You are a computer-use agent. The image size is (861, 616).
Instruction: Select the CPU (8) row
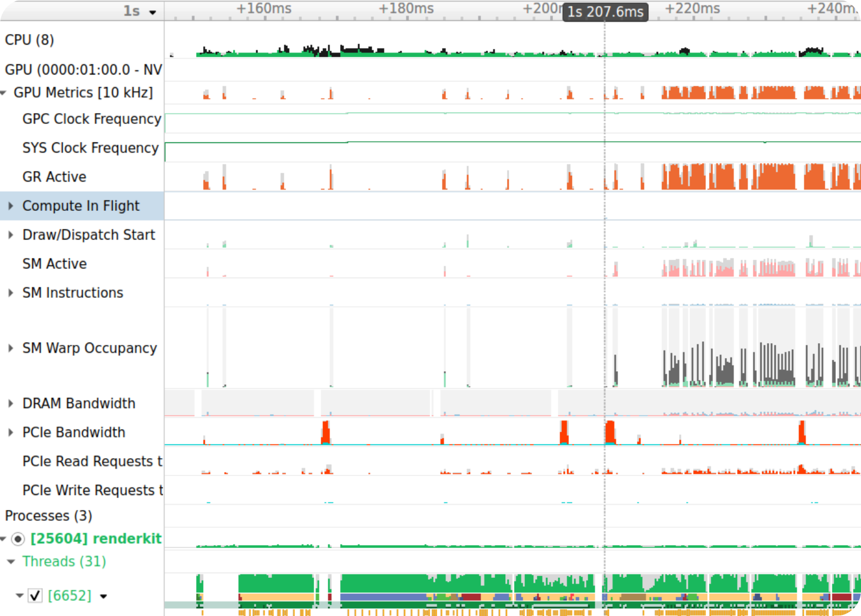[29, 40]
